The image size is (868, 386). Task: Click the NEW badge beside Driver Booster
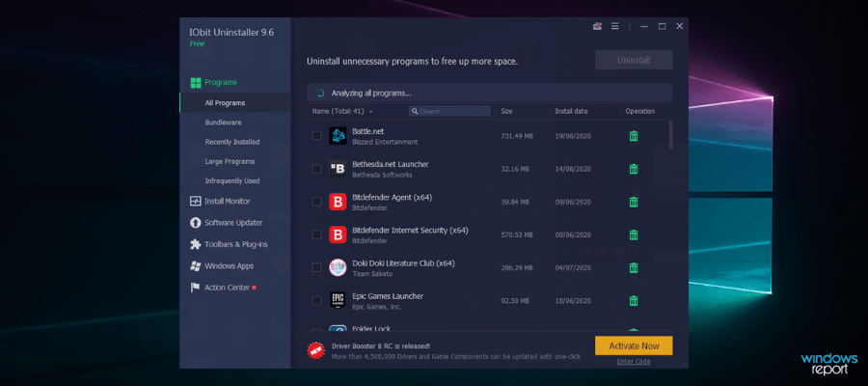[x=316, y=350]
